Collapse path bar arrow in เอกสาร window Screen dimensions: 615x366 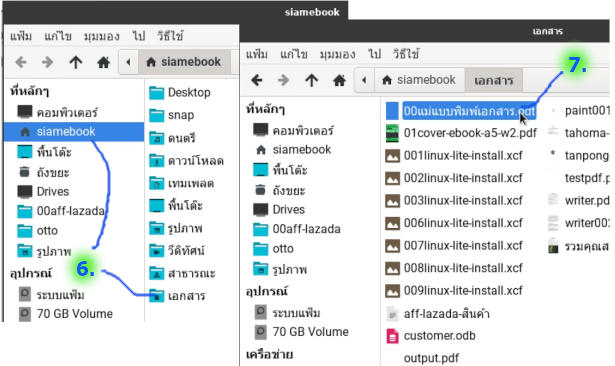pyautogui.click(x=364, y=80)
